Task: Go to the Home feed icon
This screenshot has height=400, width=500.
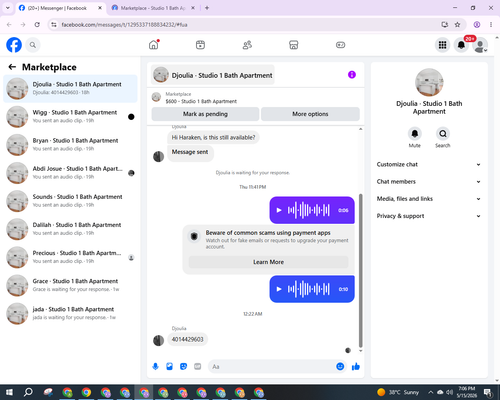Action: pos(154,45)
